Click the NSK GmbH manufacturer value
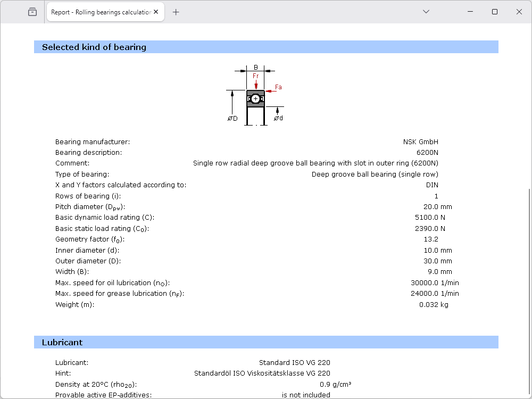This screenshot has height=399, width=532. tap(420, 142)
